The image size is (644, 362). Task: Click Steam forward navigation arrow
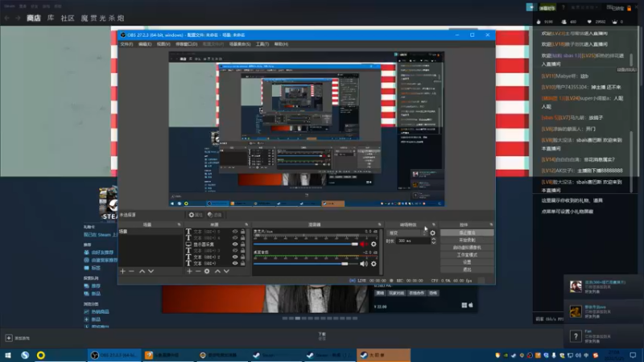18,18
